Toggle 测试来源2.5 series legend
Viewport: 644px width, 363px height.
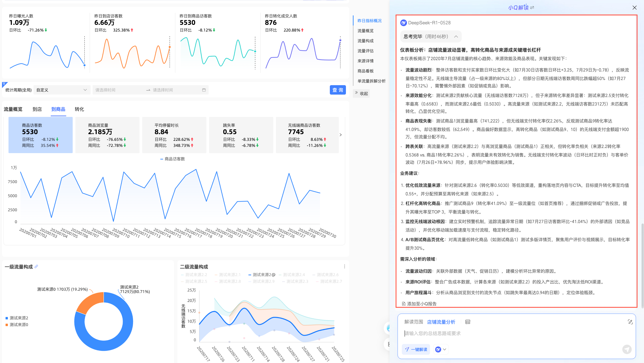[194, 281]
